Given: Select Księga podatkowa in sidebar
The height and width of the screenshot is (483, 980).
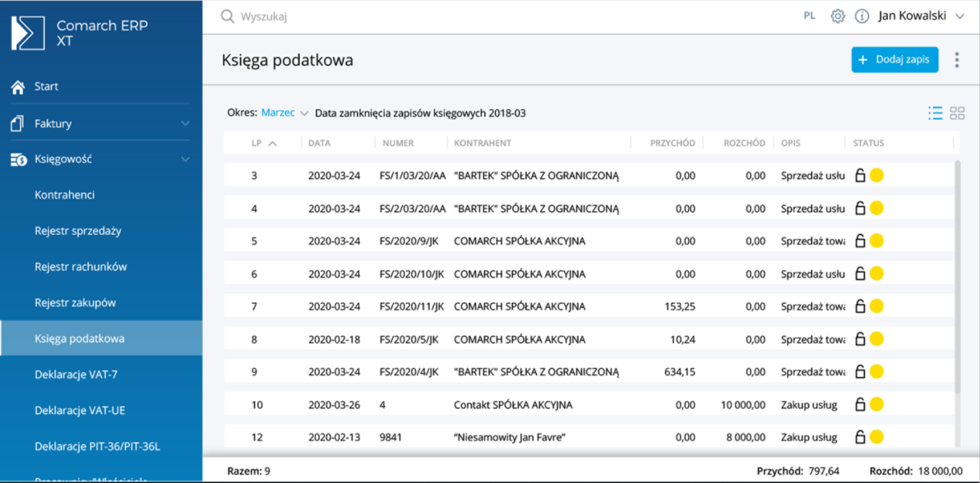Looking at the screenshot, I should point(101,338).
